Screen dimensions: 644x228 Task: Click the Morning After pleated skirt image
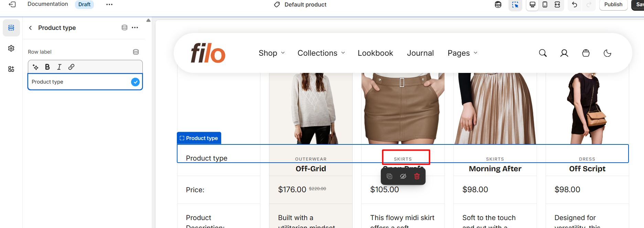[495, 108]
